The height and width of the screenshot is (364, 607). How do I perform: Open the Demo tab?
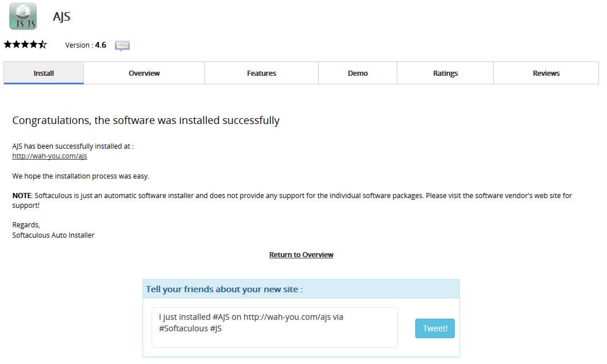tap(358, 73)
